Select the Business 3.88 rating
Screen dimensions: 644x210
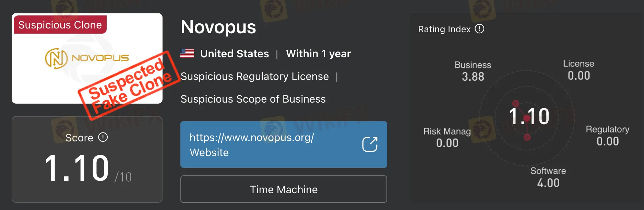tap(473, 71)
